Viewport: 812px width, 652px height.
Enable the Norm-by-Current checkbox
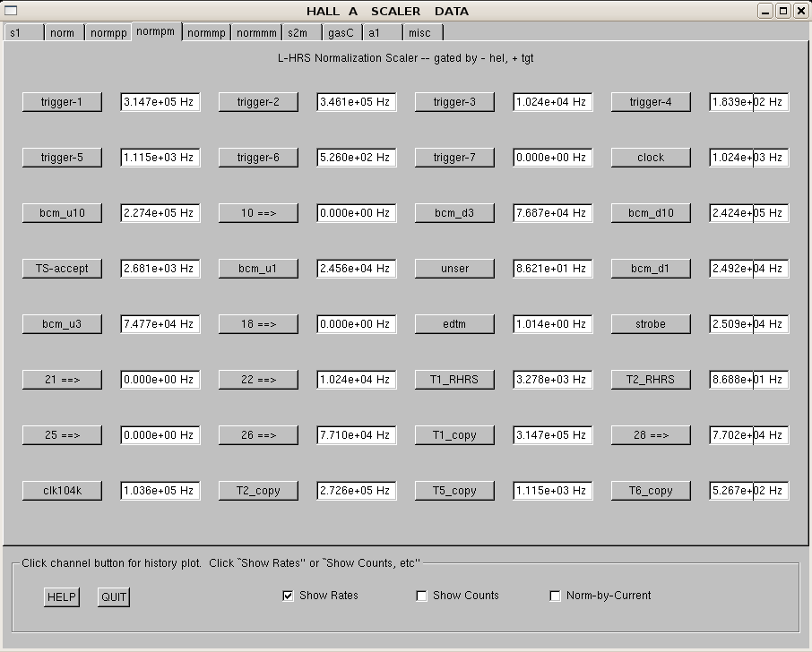555,596
